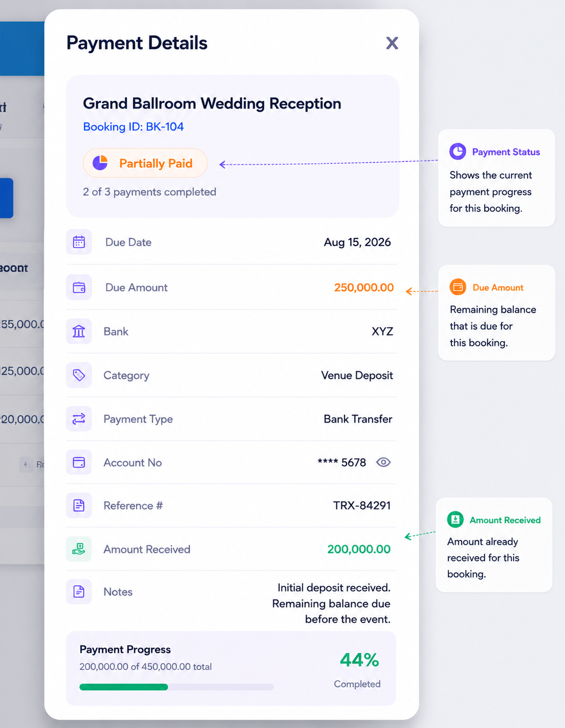Click the card icon beside Account No
565x728 pixels.
tap(79, 462)
